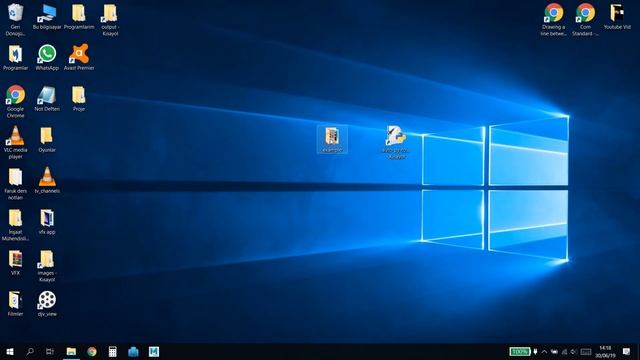This screenshot has width=640, height=360.
Task: Launch Avast Premier shortcut
Action: (x=79, y=58)
